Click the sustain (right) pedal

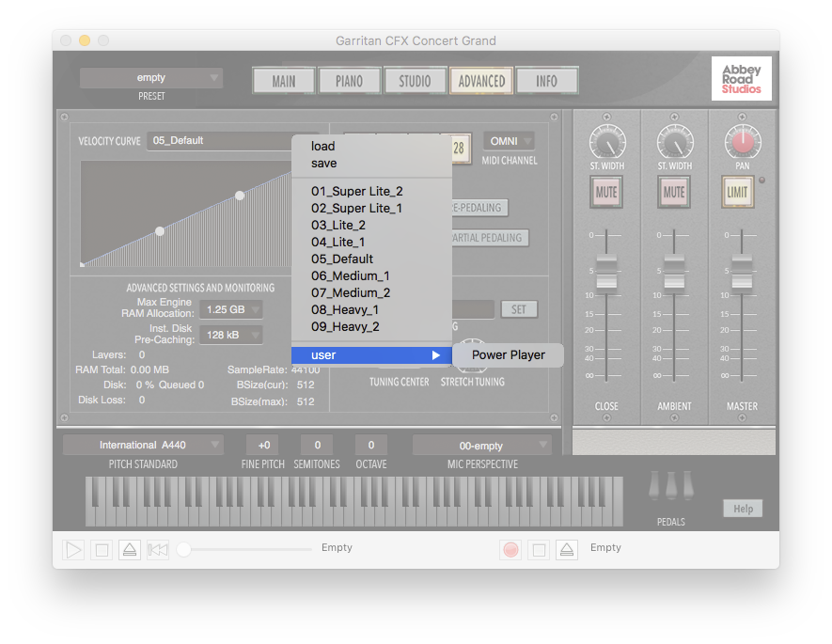coord(688,485)
